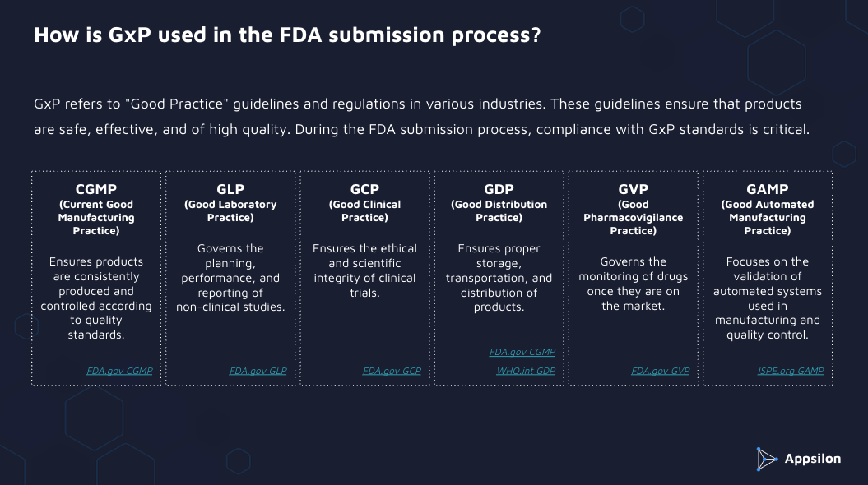The height and width of the screenshot is (485, 868).
Task: Select the GVP card heading
Action: pyautogui.click(x=633, y=189)
